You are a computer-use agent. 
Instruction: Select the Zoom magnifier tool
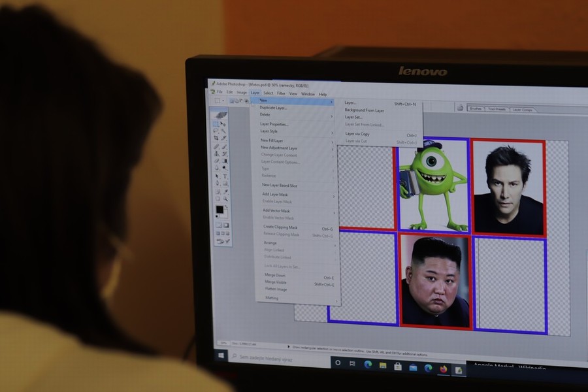(x=225, y=199)
